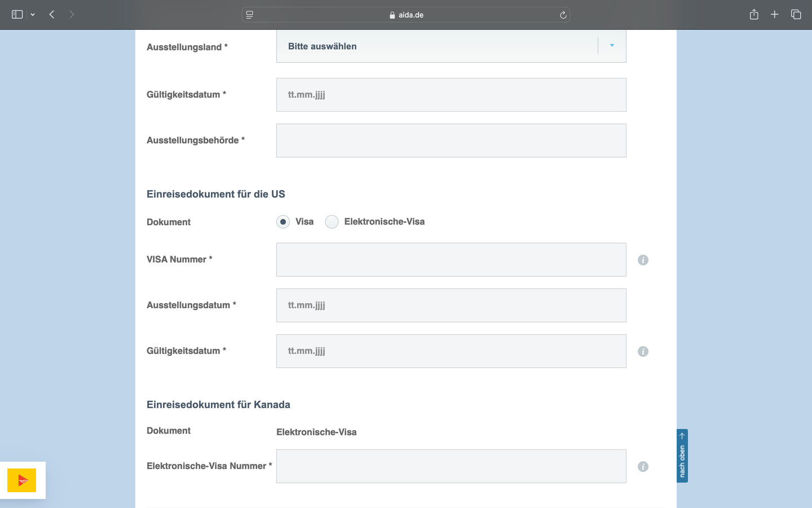The width and height of the screenshot is (812, 508).
Task: Show the tab overview icon
Action: [x=796, y=15]
